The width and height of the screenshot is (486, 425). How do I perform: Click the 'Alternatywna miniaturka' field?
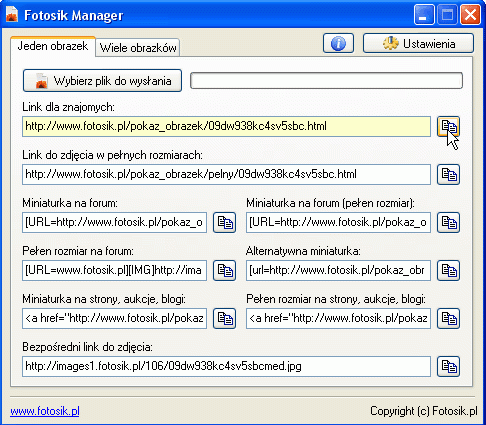(338, 270)
